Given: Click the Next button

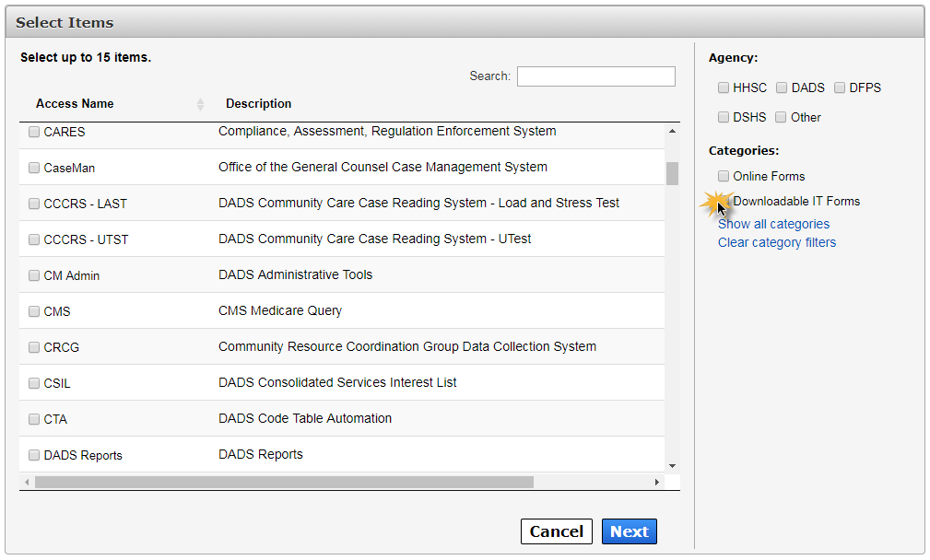Looking at the screenshot, I should click(x=630, y=531).
